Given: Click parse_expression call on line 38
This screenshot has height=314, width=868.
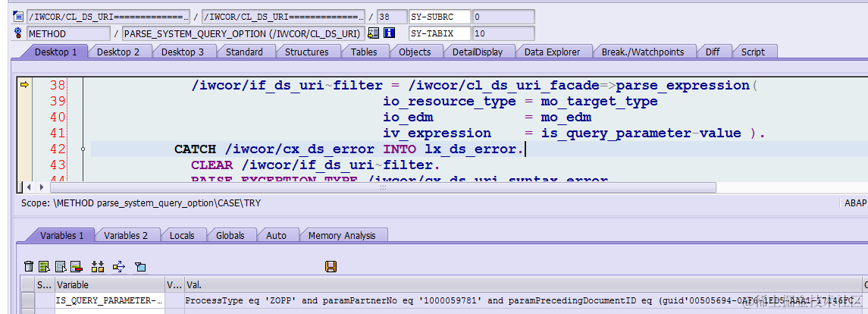Looking at the screenshot, I should pyautogui.click(x=682, y=85).
